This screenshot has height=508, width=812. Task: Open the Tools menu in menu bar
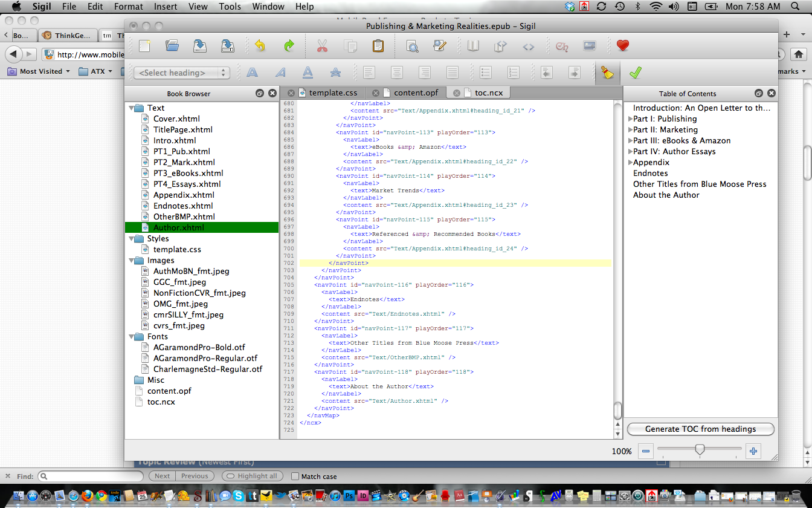(x=230, y=7)
